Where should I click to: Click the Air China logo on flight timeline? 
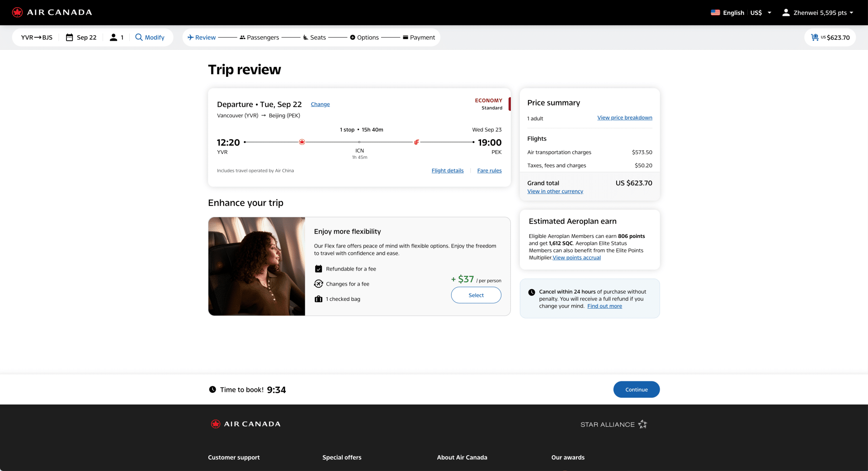click(x=416, y=142)
